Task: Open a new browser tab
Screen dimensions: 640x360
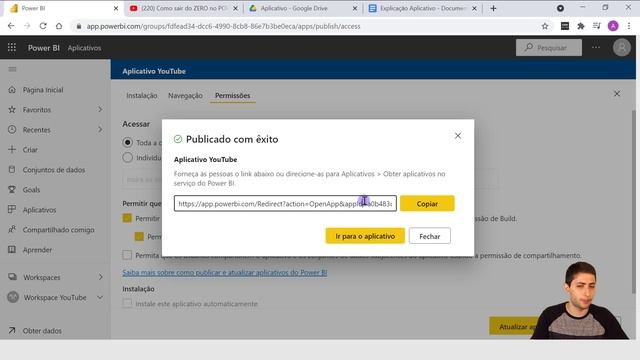Action: point(493,8)
